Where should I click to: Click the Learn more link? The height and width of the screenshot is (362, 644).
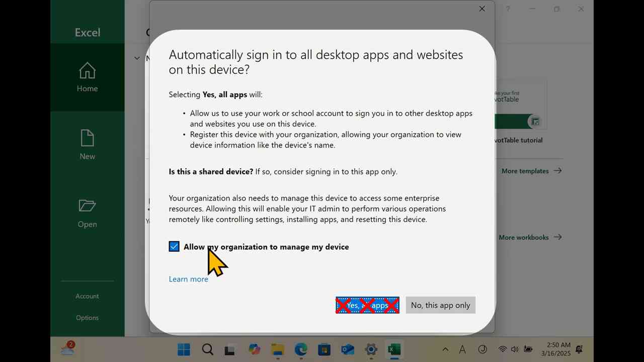[x=188, y=279]
